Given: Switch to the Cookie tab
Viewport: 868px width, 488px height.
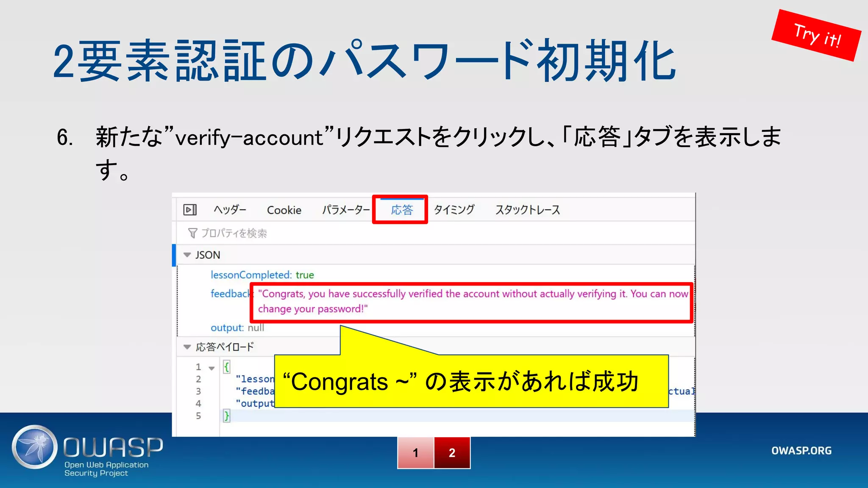Looking at the screenshot, I should [x=284, y=210].
